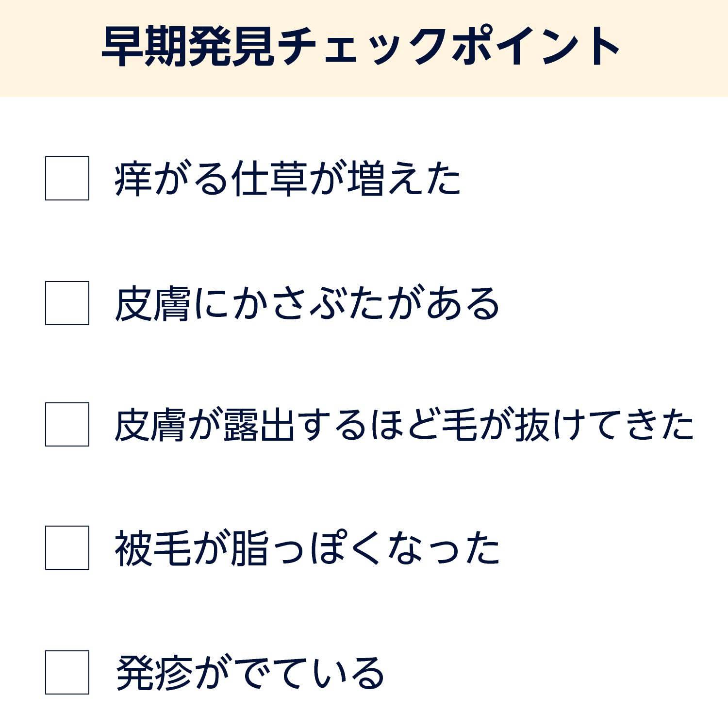Click the 発疹がでている label text
This screenshot has width=728, height=728.
pyautogui.click(x=250, y=673)
